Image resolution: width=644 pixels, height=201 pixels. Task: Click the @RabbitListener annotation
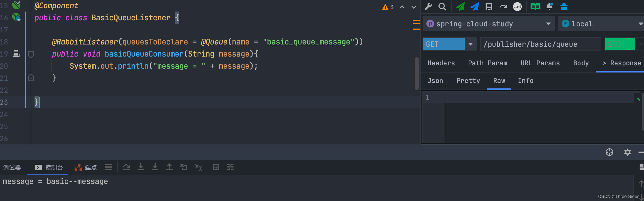85,42
